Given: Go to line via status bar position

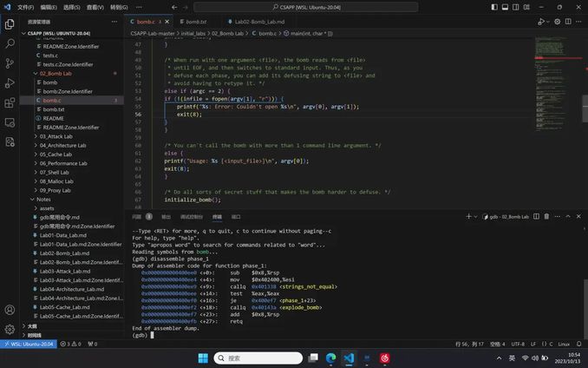Looking at the screenshot, I should tap(469, 344).
